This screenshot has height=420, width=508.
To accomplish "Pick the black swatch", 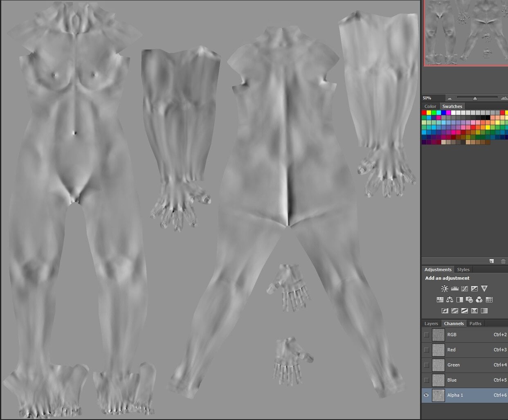I will [x=488, y=117].
